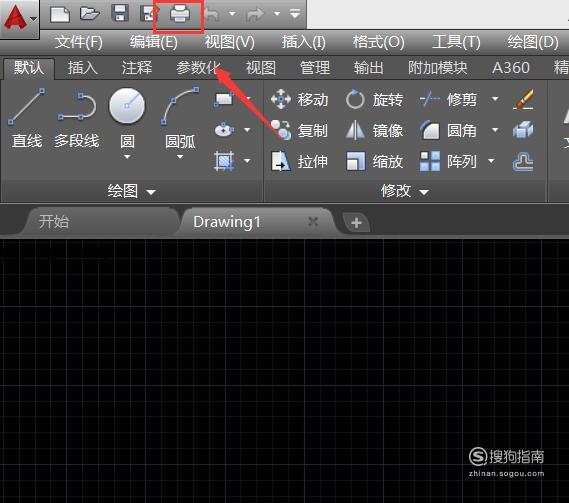Click the 阵列 array tool
Viewport: 569px width, 503px height.
[x=449, y=161]
